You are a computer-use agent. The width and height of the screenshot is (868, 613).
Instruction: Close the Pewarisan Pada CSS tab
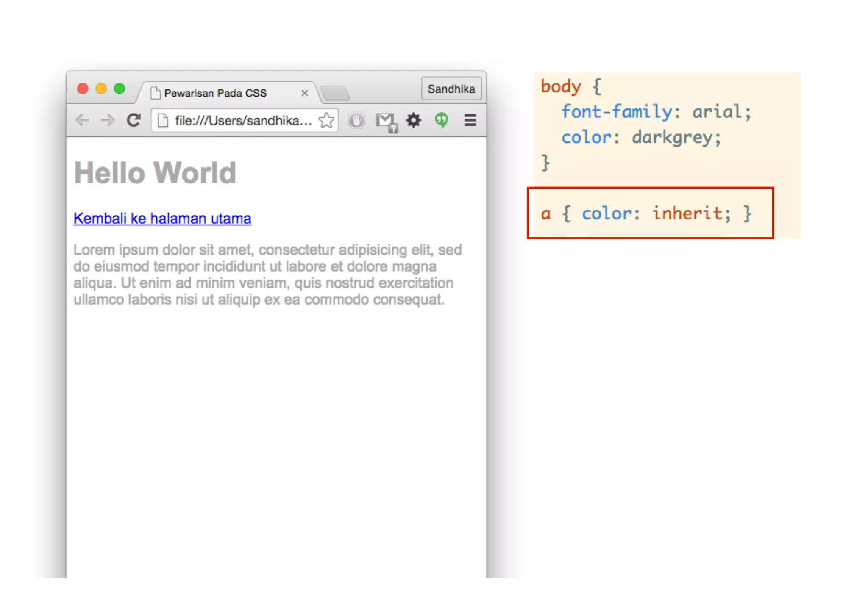(304, 93)
